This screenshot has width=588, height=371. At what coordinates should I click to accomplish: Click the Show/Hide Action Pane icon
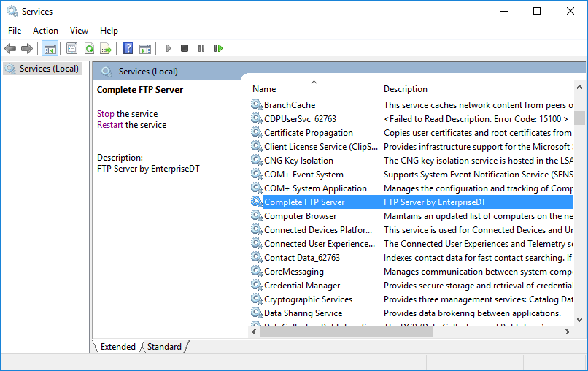pos(145,48)
